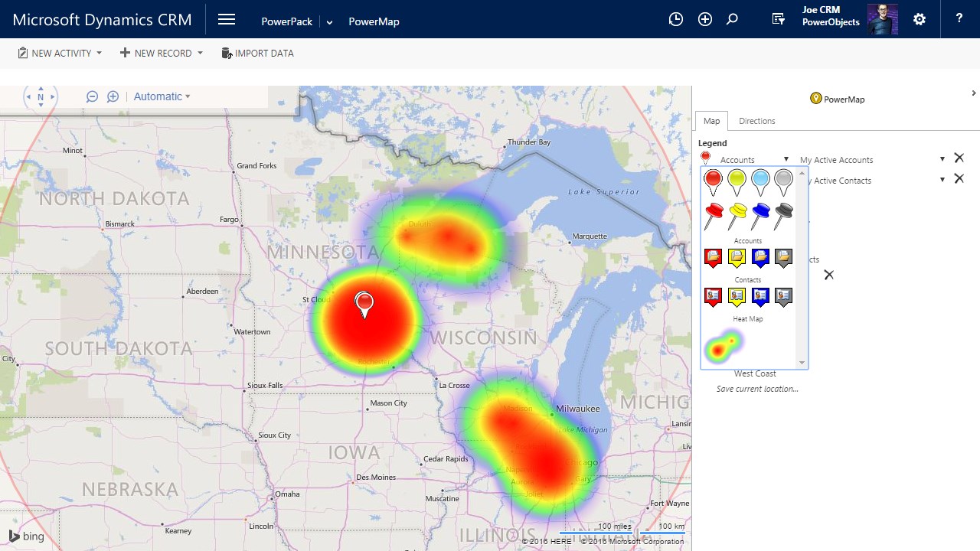The height and width of the screenshot is (551, 980).
Task: Open the recently viewed clock icon
Action: pyautogui.click(x=675, y=20)
